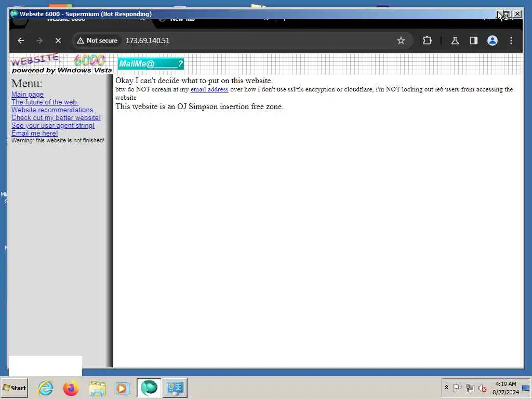Stop page loading with the X button
The height and width of the screenshot is (399, 532).
58,41
